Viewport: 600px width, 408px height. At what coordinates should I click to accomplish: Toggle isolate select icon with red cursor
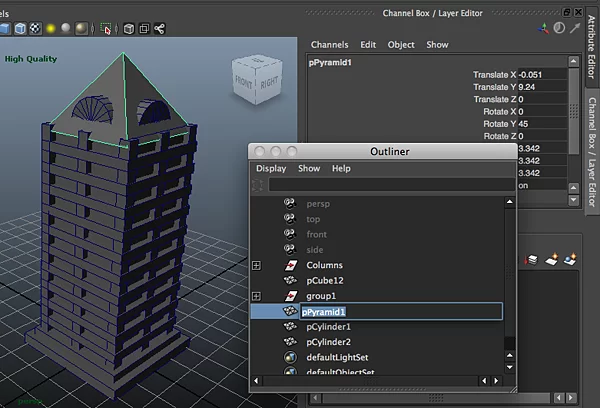point(106,29)
